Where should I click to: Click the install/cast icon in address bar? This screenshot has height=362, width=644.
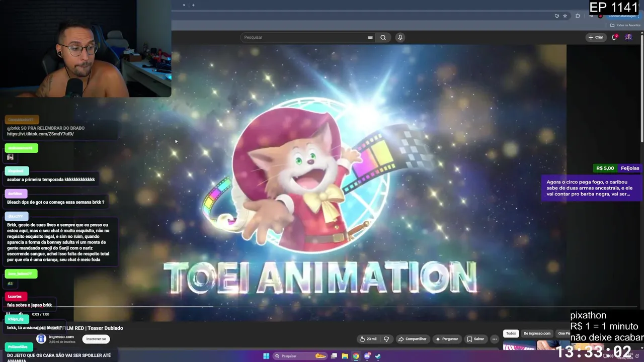pyautogui.click(x=556, y=16)
